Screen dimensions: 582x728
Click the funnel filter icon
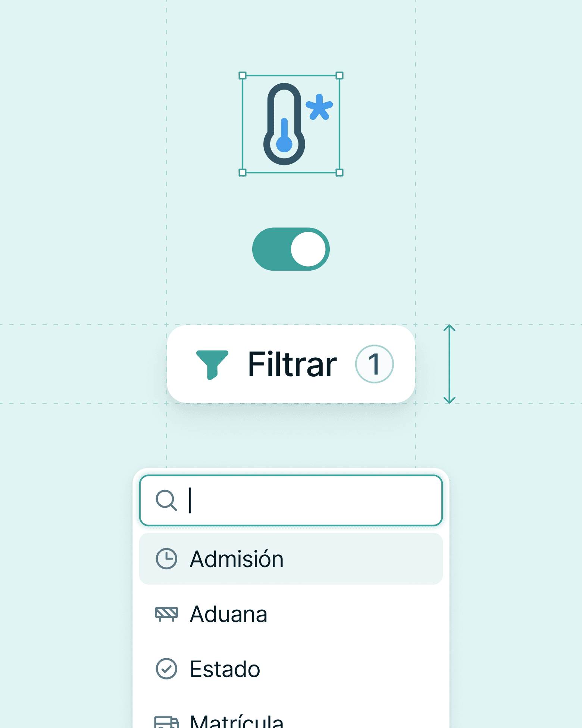tap(213, 364)
